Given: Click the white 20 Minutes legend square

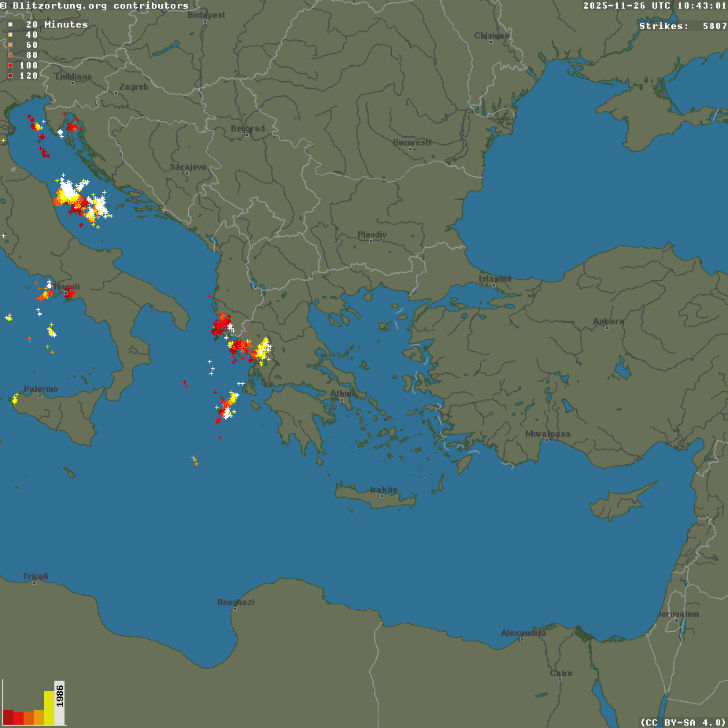Looking at the screenshot, I should pos(10,24).
